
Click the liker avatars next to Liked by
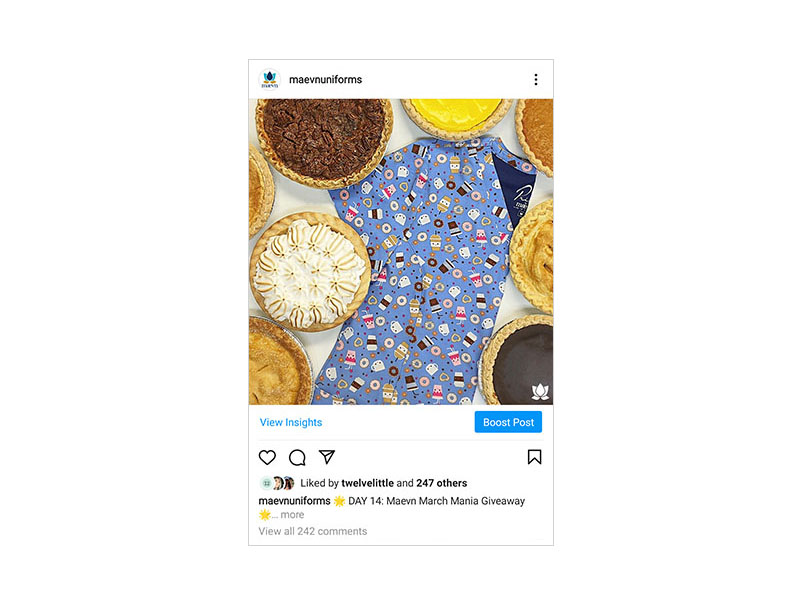coord(278,483)
